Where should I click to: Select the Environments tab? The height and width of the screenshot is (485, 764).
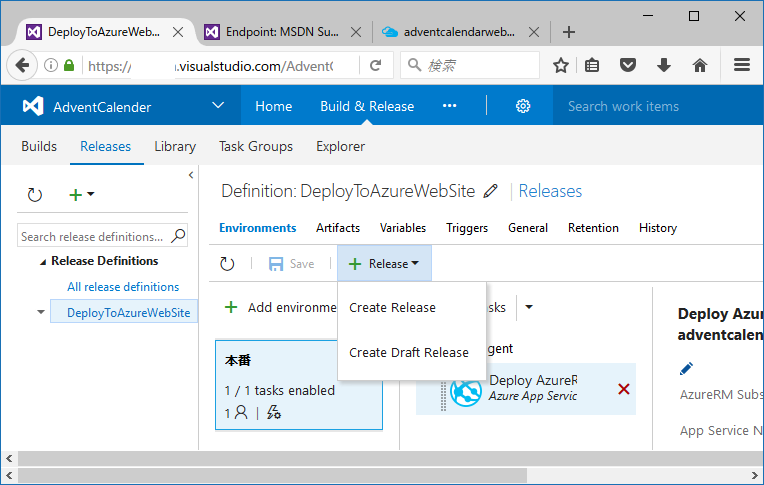(x=258, y=228)
